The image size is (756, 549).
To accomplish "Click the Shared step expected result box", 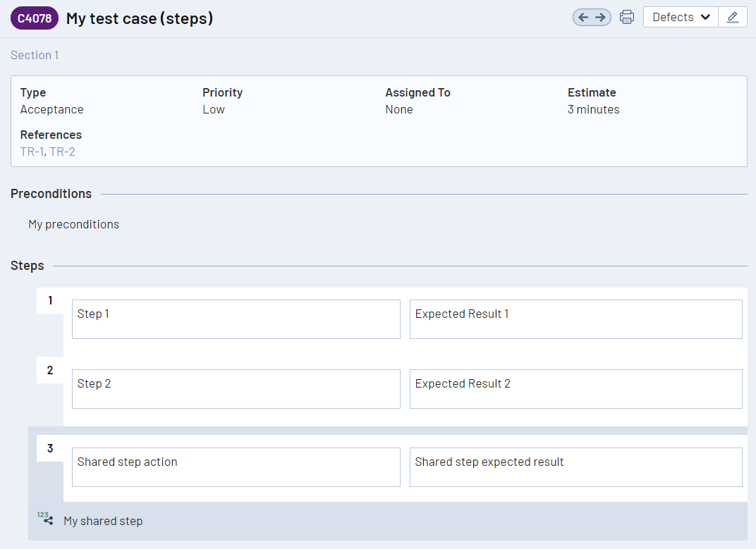I will [575, 467].
